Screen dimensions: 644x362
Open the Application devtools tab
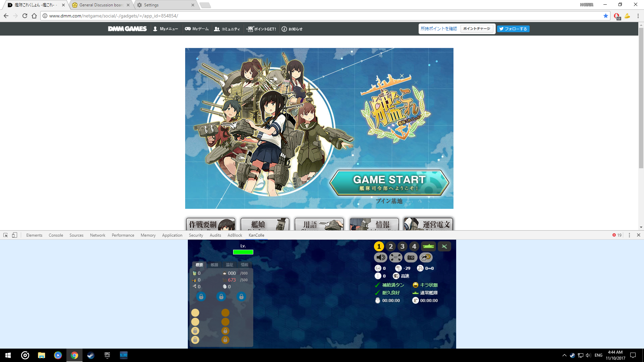[x=172, y=235]
